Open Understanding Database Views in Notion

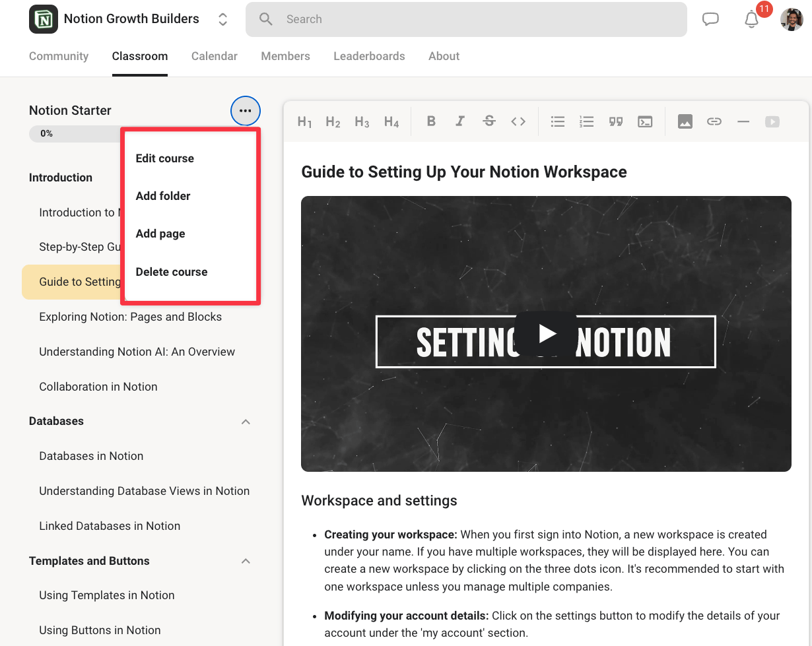point(145,491)
